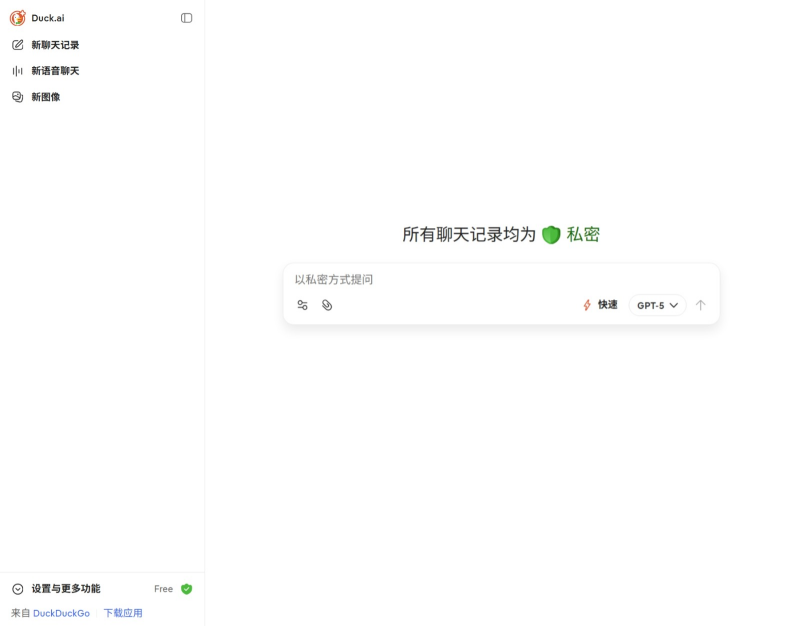Click the green shield icon in the heading
Image resolution: width=800 pixels, height=626 pixels.
point(551,235)
